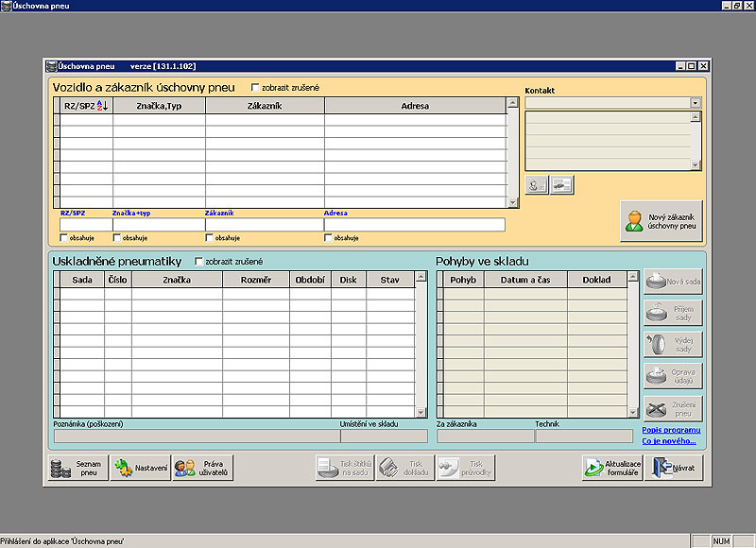Click NUM indicator in status bar
The height and width of the screenshot is (548, 756).
point(721,541)
